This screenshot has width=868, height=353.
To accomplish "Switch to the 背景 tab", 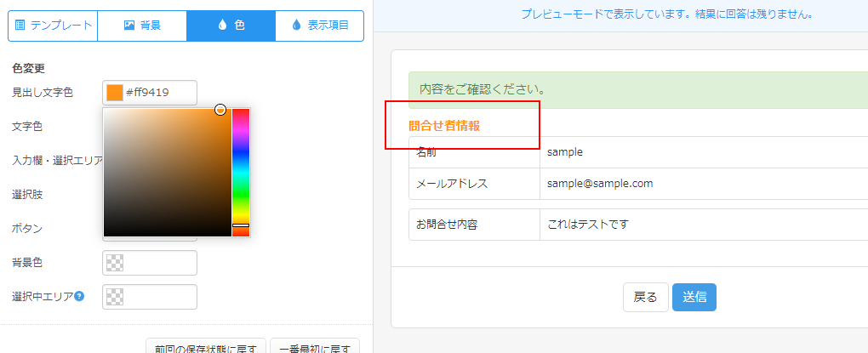I will pyautogui.click(x=142, y=26).
